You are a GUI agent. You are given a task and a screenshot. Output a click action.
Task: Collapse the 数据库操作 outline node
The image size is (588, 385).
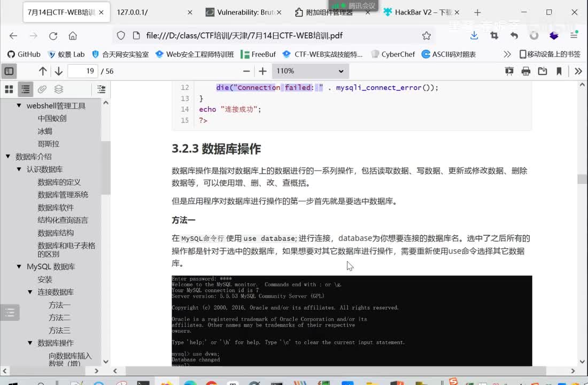(x=30, y=343)
